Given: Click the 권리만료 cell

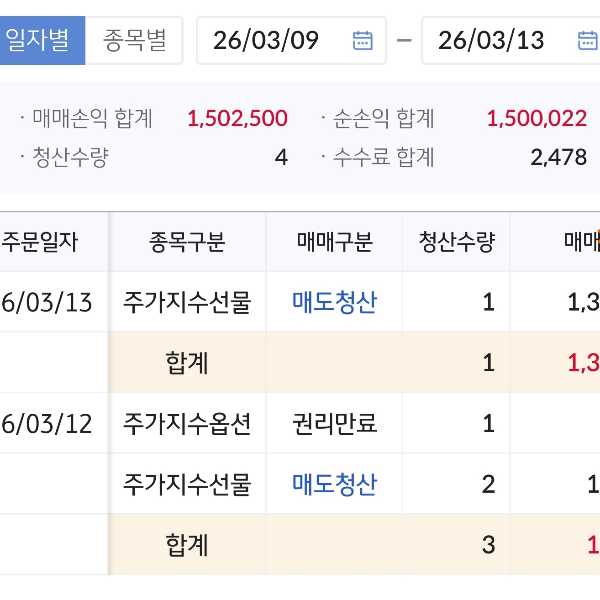Looking at the screenshot, I should [x=334, y=423].
